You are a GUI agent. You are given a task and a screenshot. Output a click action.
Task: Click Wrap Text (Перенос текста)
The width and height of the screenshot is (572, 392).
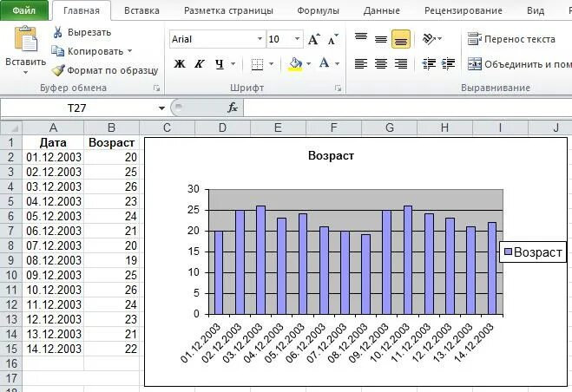[511, 39]
